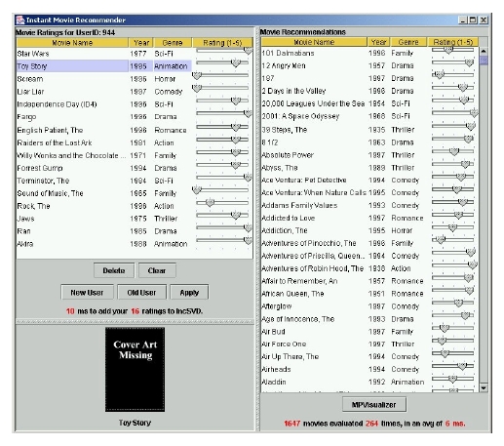Click the scroll down arrow of recommendations list

484,387
